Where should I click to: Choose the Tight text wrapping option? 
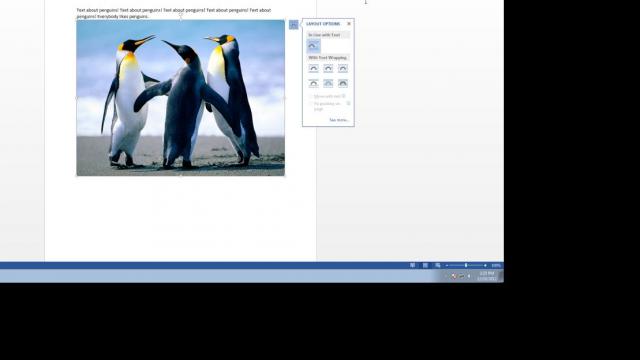click(328, 69)
